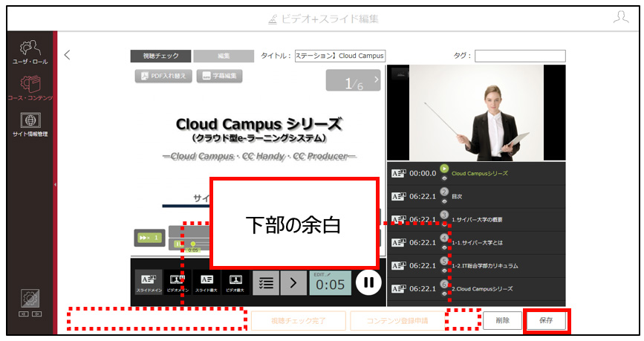Screen dimensions: 644x341
Task: Collapse the sidebar with the small arrow handle
Action: pos(55,185)
